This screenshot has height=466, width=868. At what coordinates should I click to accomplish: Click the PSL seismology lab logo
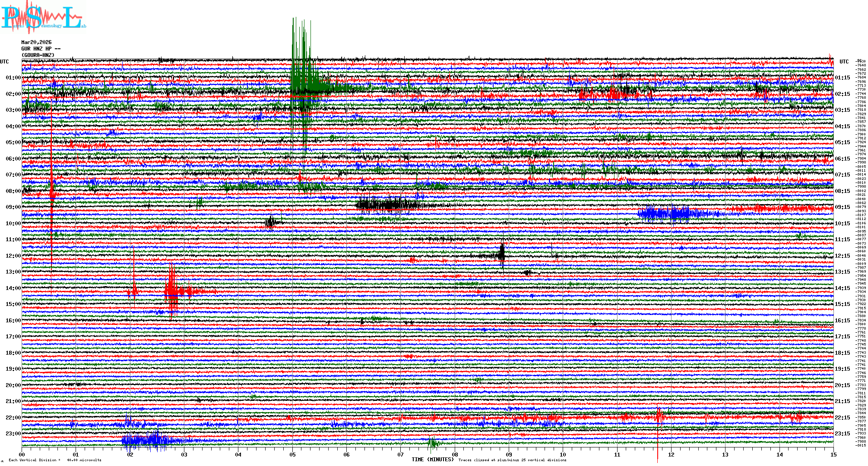point(43,18)
